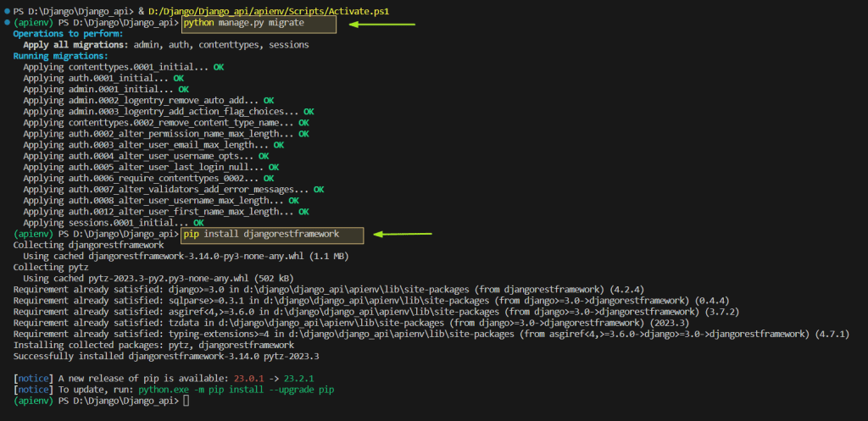Click 'Applying admin.0002_logentry_remove_auto_add...' line
The height and width of the screenshot is (421, 868).
click(148, 101)
